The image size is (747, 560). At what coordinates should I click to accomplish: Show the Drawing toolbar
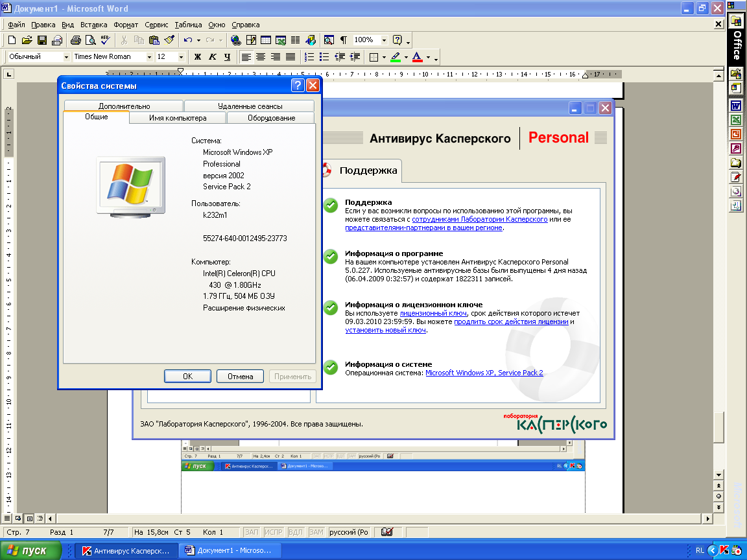point(311,40)
